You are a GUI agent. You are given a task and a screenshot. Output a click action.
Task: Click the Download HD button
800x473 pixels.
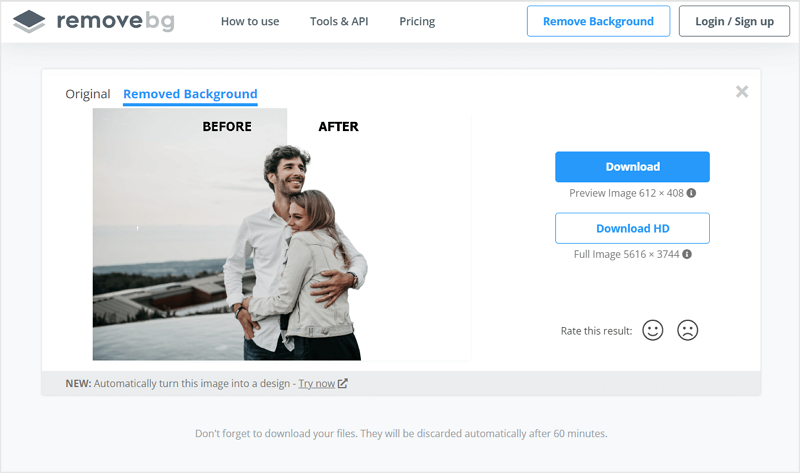pyautogui.click(x=632, y=228)
